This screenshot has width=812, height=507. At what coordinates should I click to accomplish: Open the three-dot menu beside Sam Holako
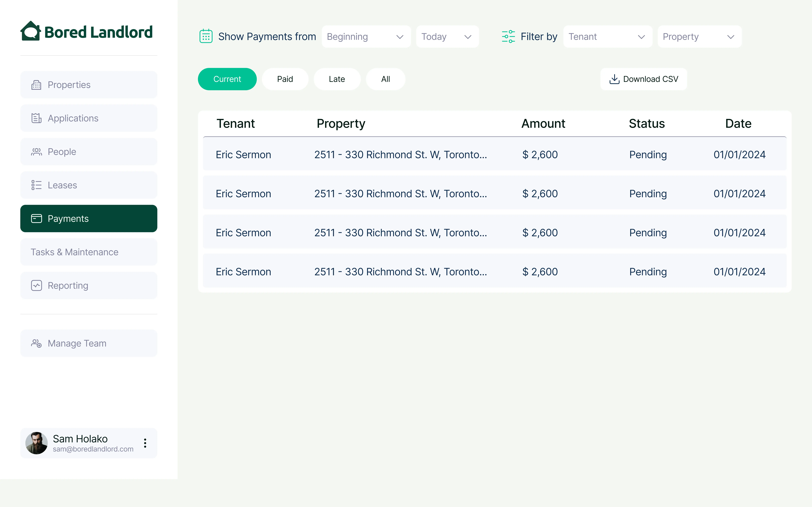145,443
